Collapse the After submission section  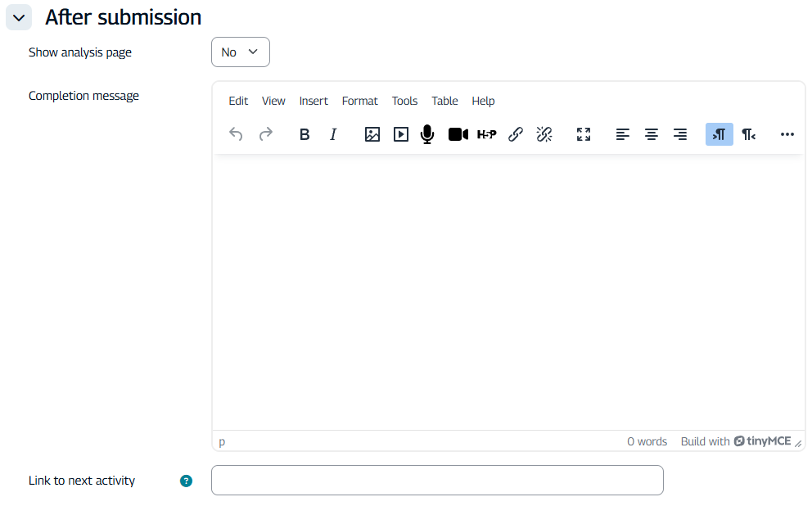[x=19, y=17]
